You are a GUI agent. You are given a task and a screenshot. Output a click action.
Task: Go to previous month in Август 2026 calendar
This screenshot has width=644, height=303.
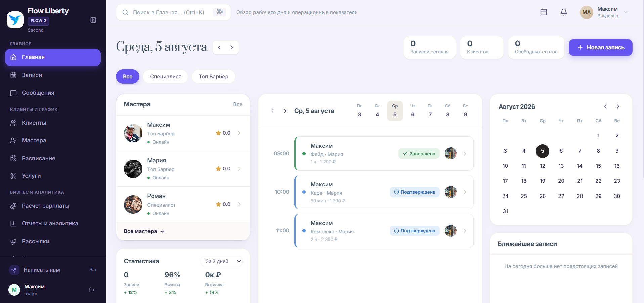605,106
